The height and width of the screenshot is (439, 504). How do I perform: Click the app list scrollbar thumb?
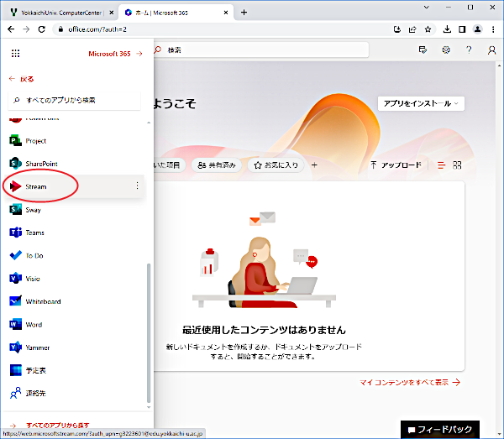tap(149, 332)
